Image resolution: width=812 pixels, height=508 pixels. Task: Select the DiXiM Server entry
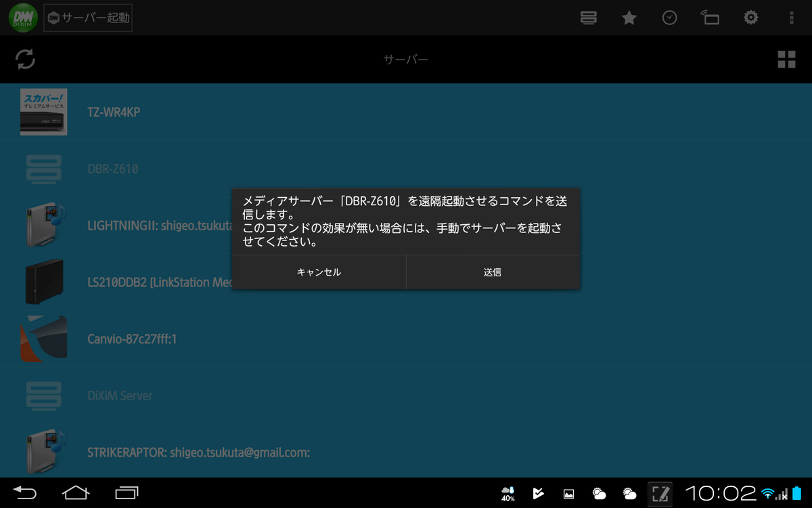click(x=406, y=396)
